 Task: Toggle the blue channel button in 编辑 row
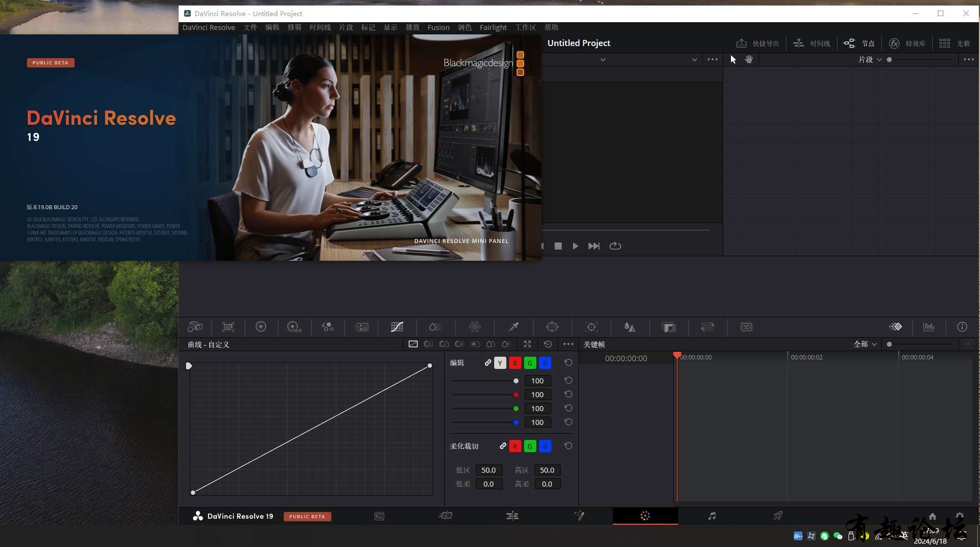545,363
